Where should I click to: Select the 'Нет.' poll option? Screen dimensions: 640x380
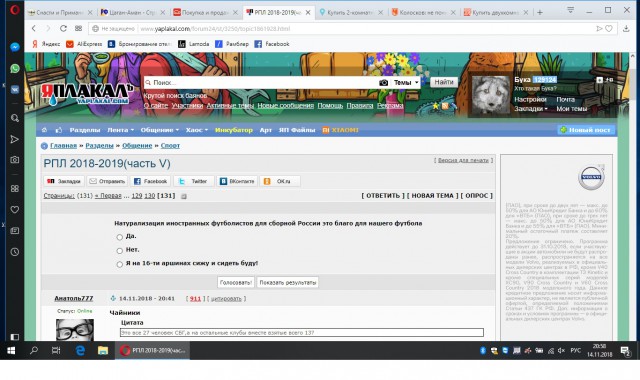[120, 251]
